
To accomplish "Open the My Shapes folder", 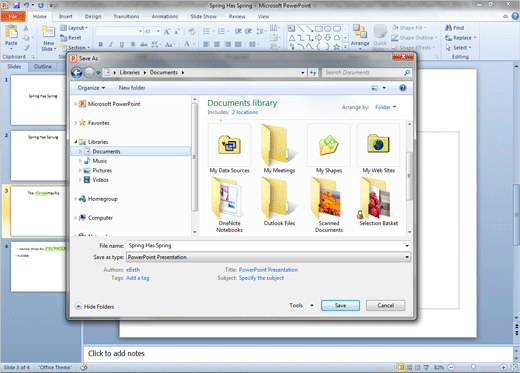I will coord(329,148).
